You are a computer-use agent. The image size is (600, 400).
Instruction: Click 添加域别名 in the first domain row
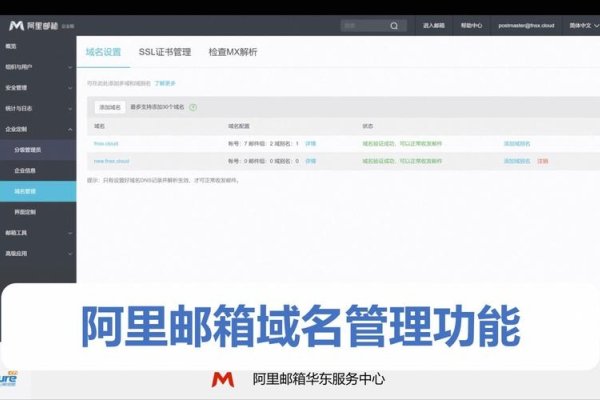pyautogui.click(x=517, y=144)
